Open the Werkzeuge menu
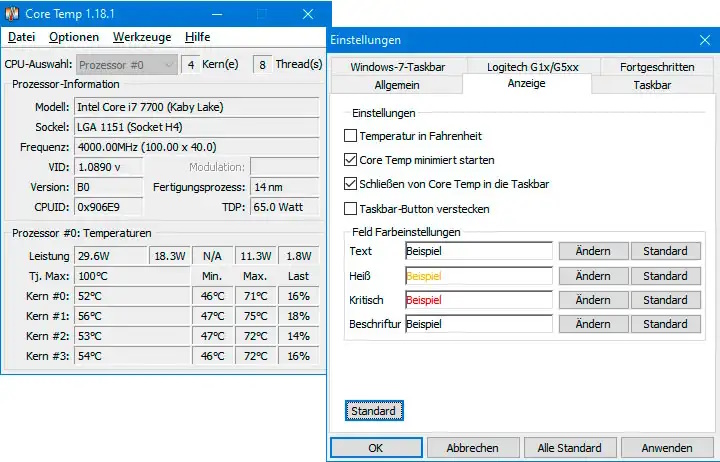 click(x=142, y=37)
